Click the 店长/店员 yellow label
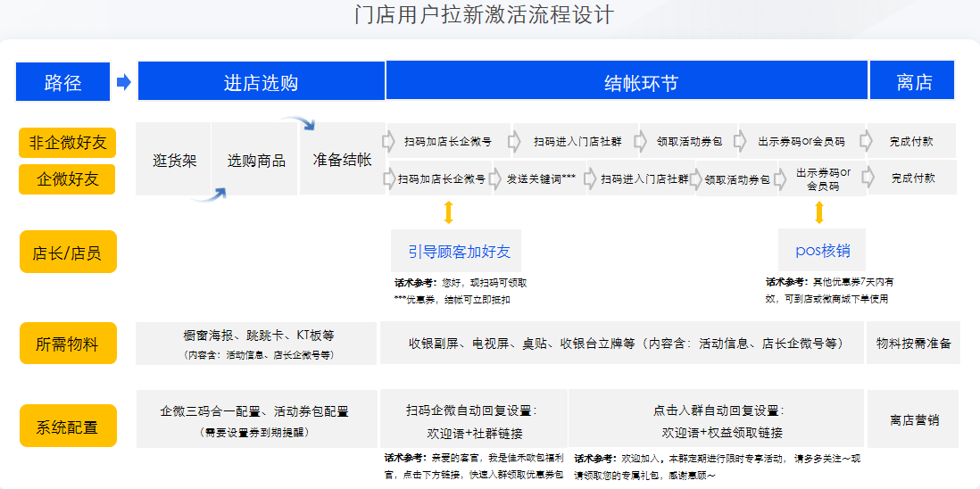This screenshot has height=489, width=980. [x=68, y=252]
